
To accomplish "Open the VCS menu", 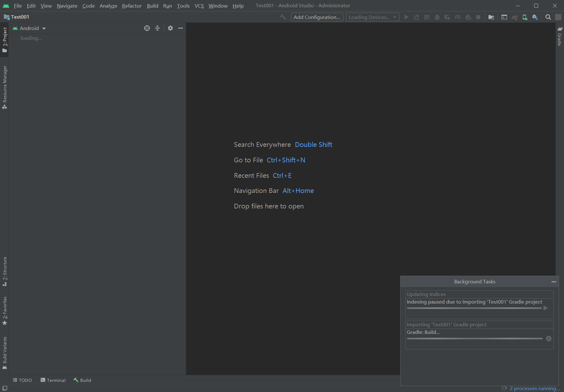I will click(199, 6).
